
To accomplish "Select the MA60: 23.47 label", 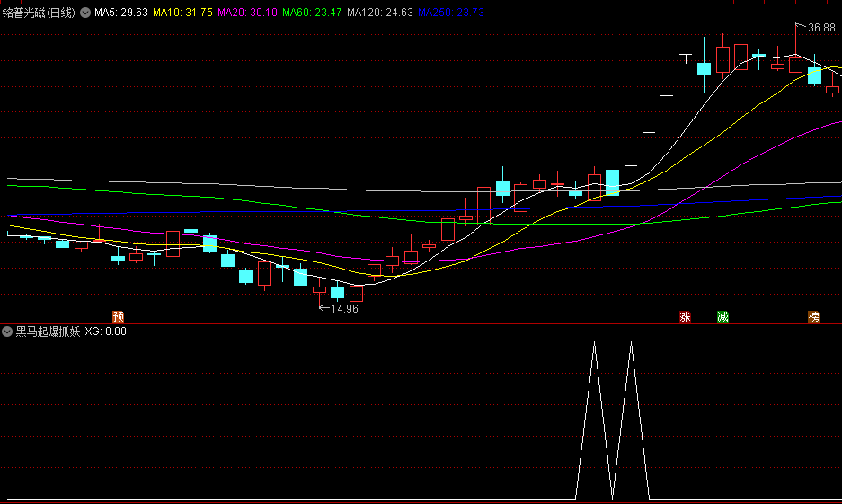I will (x=312, y=13).
